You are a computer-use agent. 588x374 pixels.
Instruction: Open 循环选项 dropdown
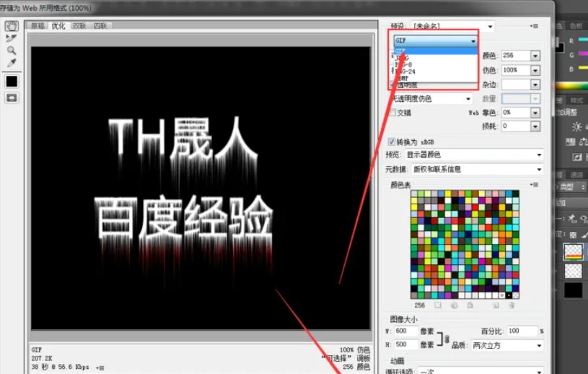pyautogui.click(x=481, y=370)
